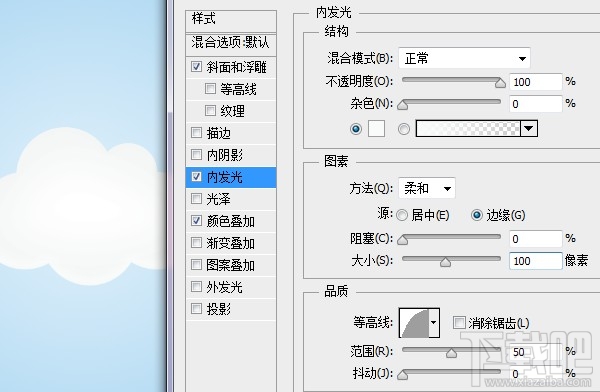Open the 颜色叠加 settings row

(231, 221)
